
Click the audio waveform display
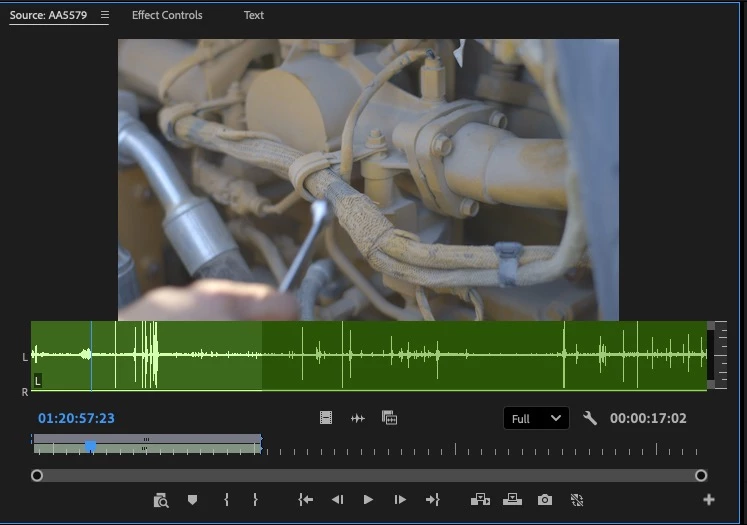(369, 356)
